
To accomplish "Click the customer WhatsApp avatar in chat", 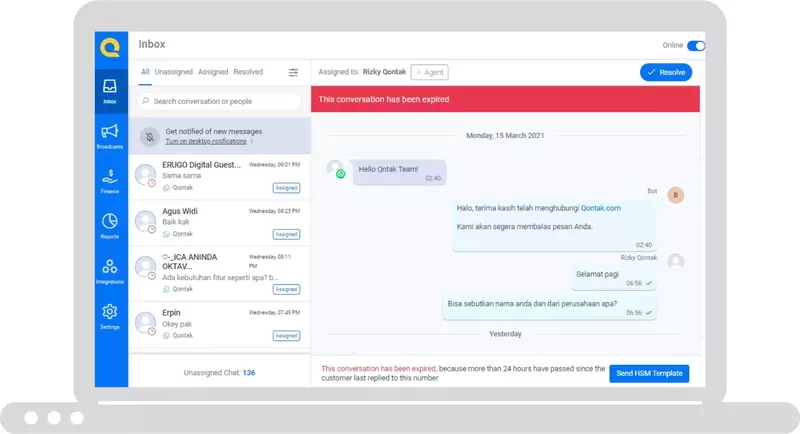I will 336,169.
